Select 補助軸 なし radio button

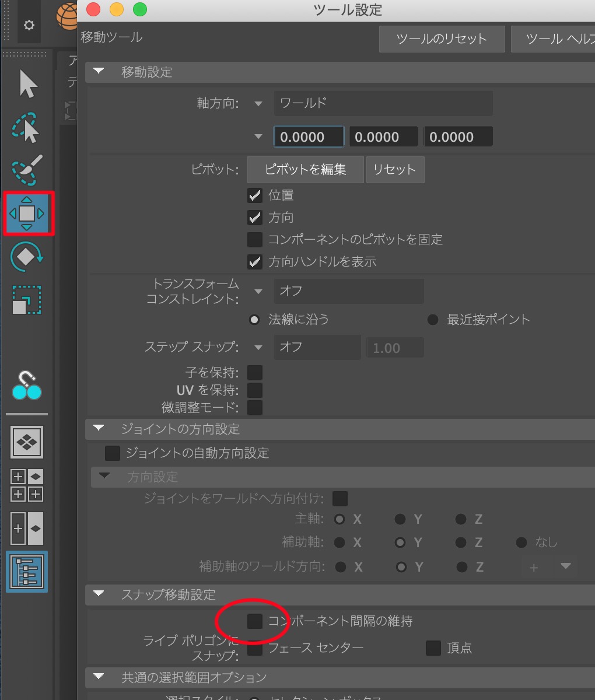point(521,542)
